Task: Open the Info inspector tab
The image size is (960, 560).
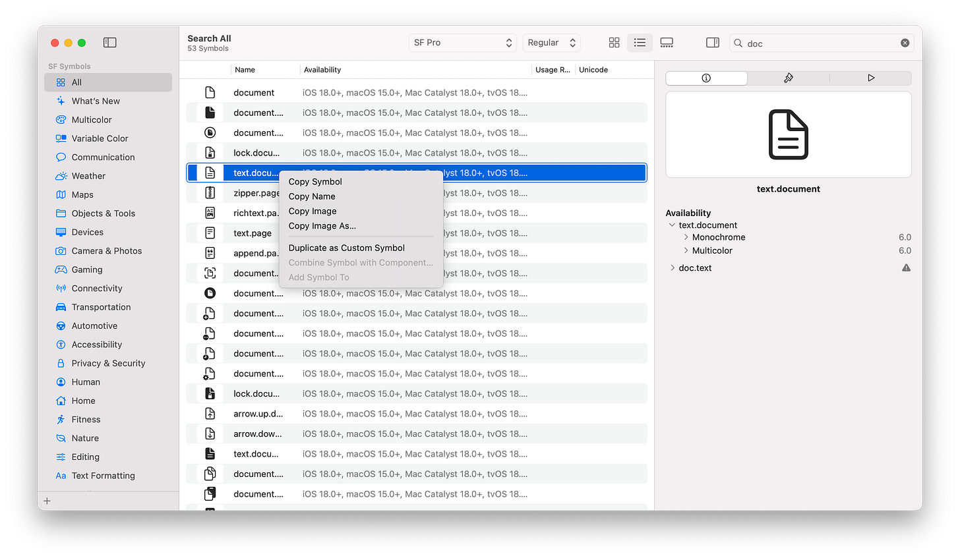Action: pos(706,78)
